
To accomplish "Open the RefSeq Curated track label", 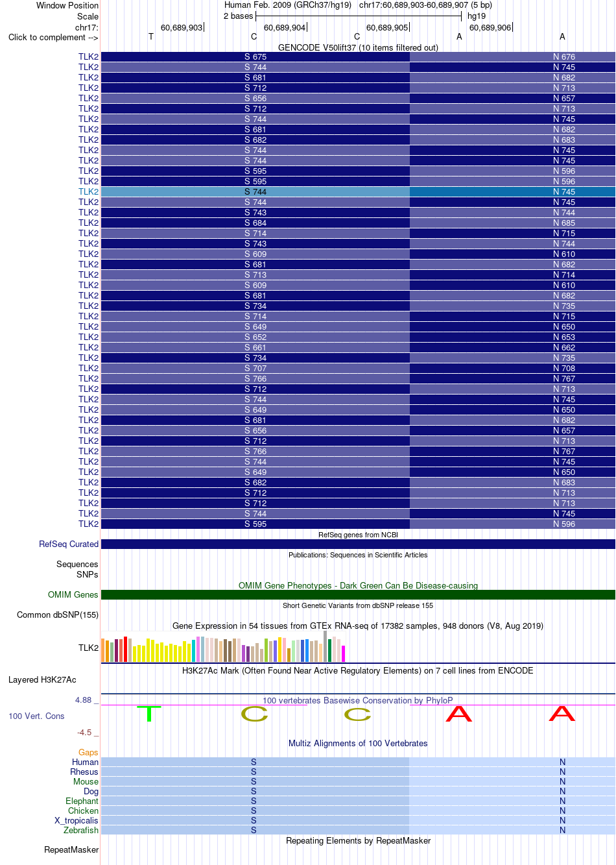I will (69, 544).
